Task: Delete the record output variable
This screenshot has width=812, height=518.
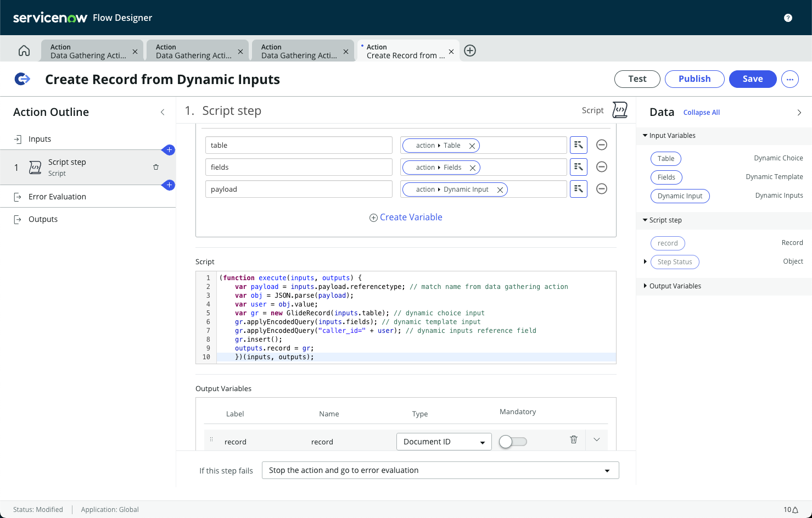Action: point(574,439)
